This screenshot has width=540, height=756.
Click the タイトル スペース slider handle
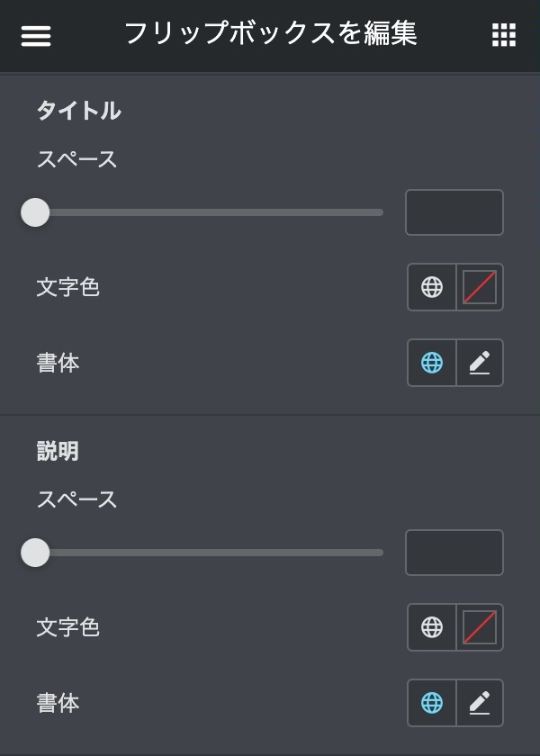click(x=35, y=212)
